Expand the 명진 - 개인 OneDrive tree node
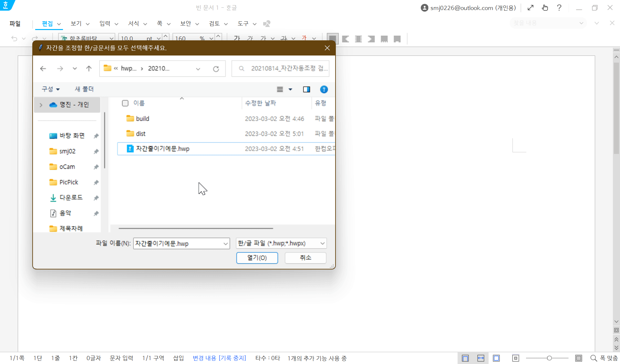This screenshot has height=364, width=620. click(41, 105)
